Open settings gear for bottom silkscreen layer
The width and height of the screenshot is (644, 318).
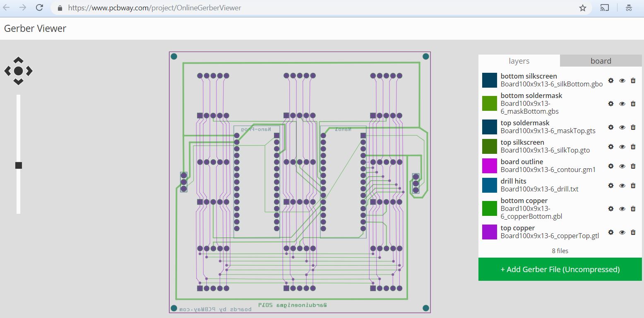click(611, 81)
